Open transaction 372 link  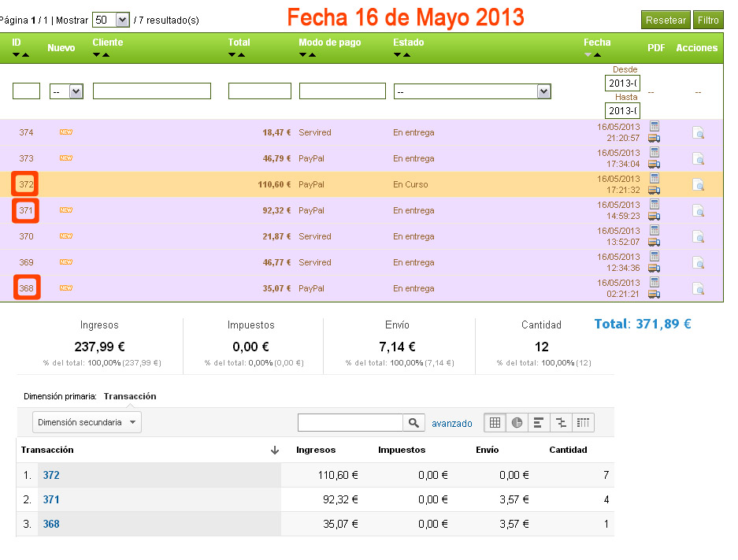point(51,475)
